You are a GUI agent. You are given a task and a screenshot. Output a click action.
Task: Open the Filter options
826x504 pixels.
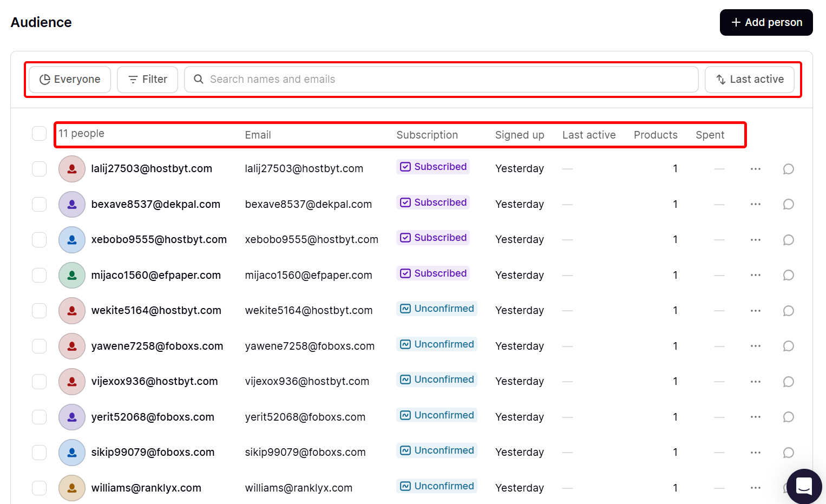point(147,80)
